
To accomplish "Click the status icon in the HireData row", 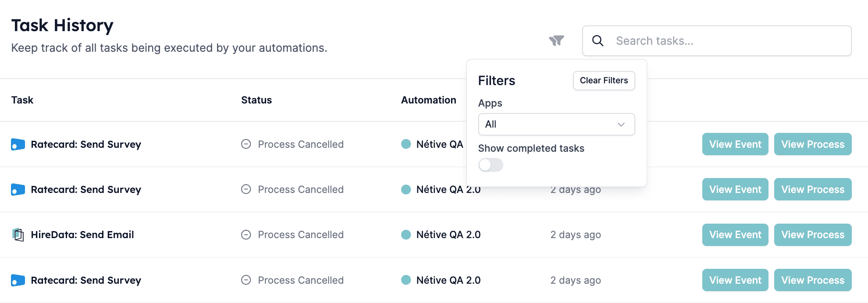I will click(x=246, y=235).
